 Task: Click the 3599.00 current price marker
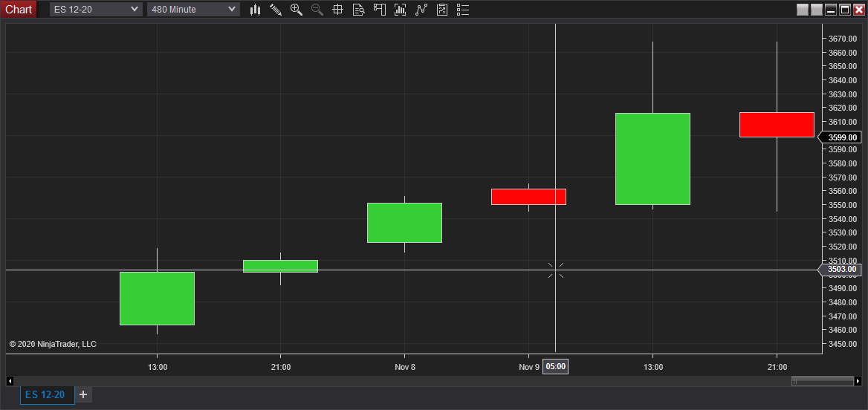tap(841, 137)
